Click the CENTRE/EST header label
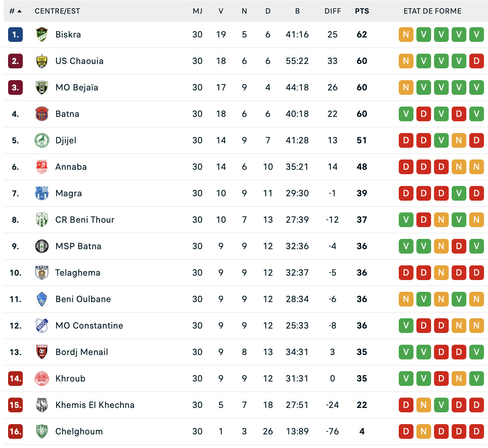 57,11
